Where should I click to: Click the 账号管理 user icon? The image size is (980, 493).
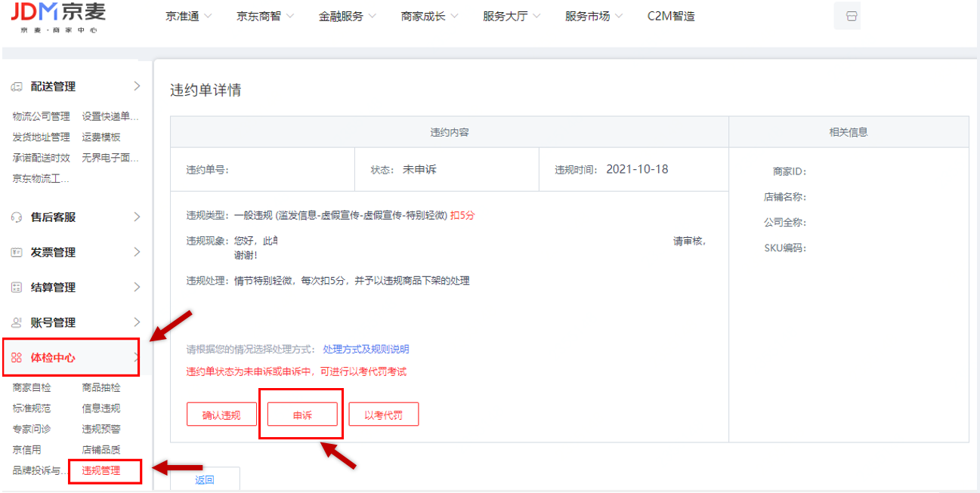click(17, 323)
